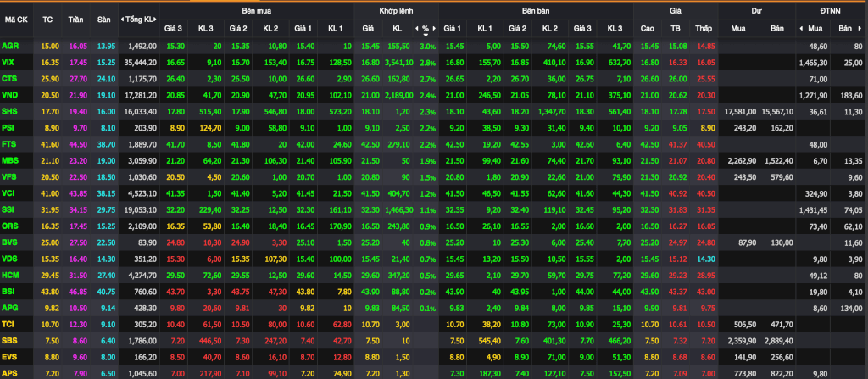
Task: Click the right arrow beside % header
Action: pyautogui.click(x=435, y=28)
